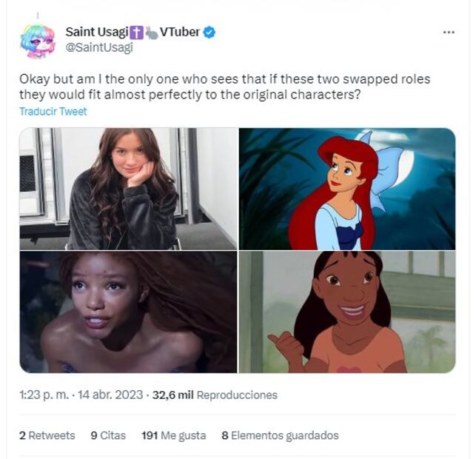Open the underwater movie still image
Image resolution: width=476 pixels, height=459 pixels.
[128, 312]
